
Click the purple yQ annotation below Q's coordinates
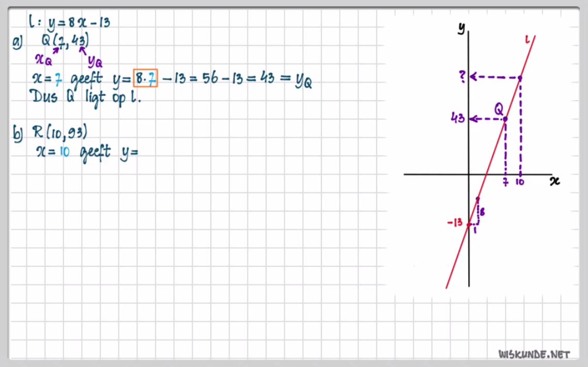coord(95,61)
